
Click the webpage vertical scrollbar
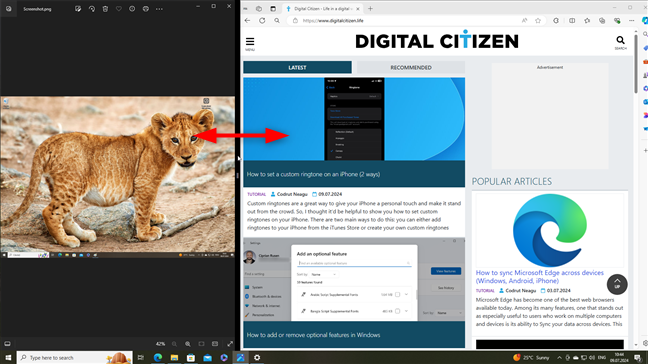pyautogui.click(x=636, y=64)
